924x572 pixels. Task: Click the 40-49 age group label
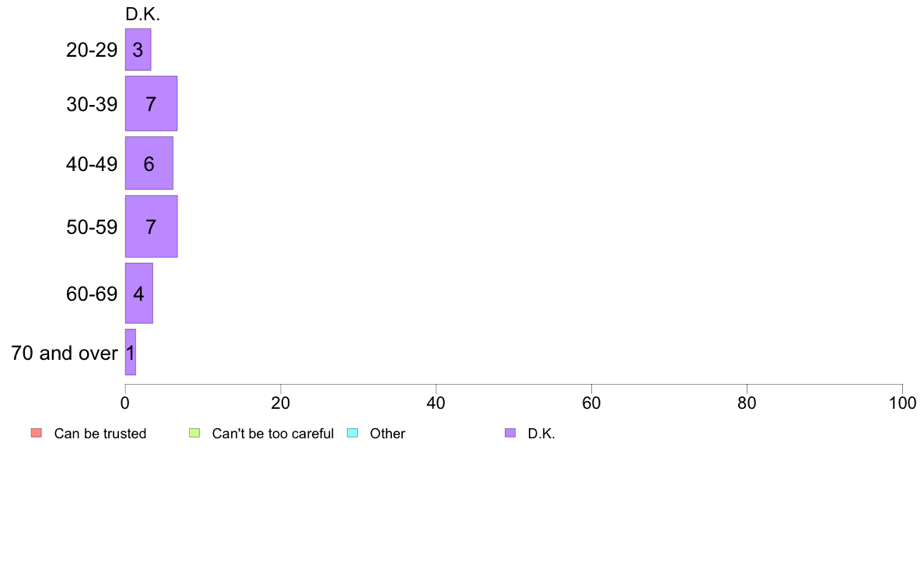tap(92, 164)
